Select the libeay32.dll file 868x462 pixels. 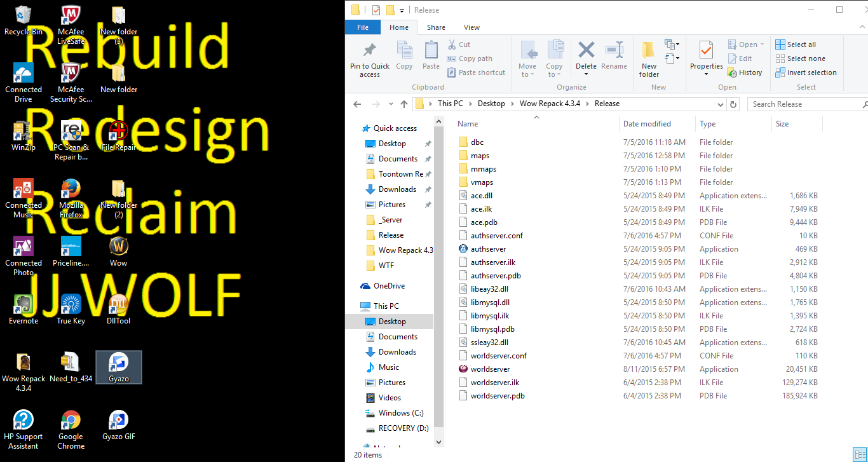(x=489, y=289)
